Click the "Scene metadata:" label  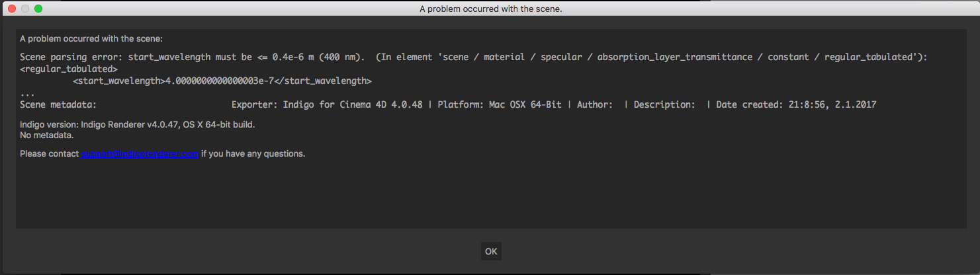point(58,104)
